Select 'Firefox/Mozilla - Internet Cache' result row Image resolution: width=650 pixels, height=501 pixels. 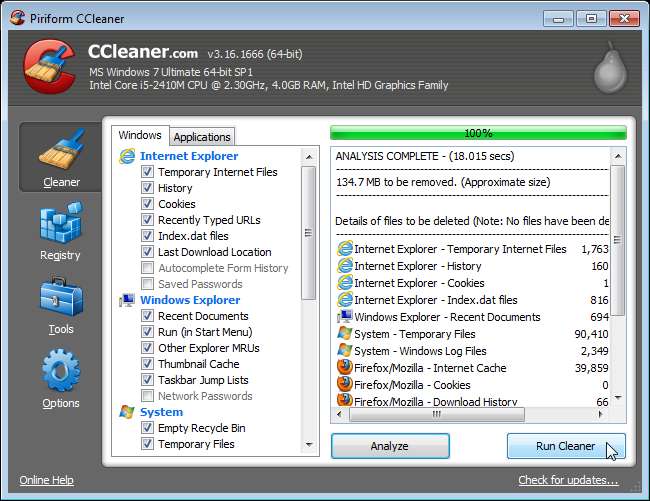point(473,368)
